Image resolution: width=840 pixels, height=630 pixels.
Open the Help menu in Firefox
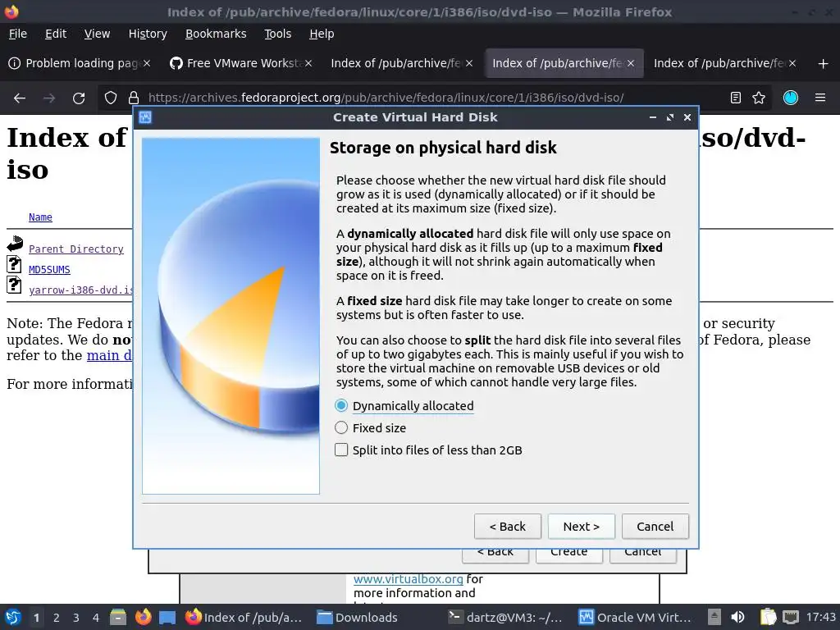[322, 34]
